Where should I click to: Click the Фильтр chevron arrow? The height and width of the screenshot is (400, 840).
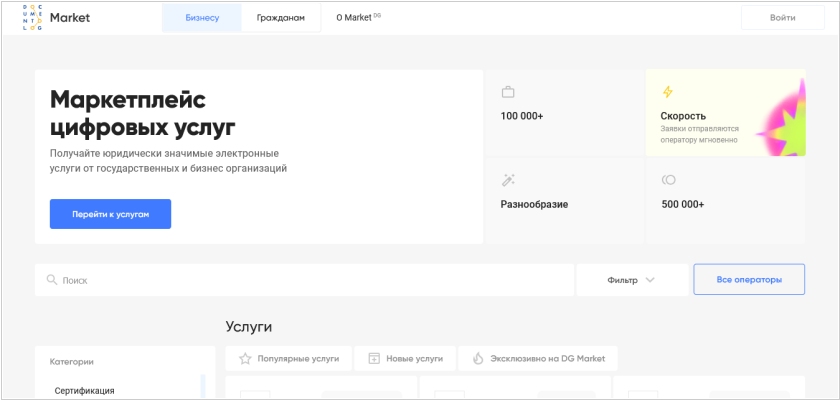tap(650, 280)
